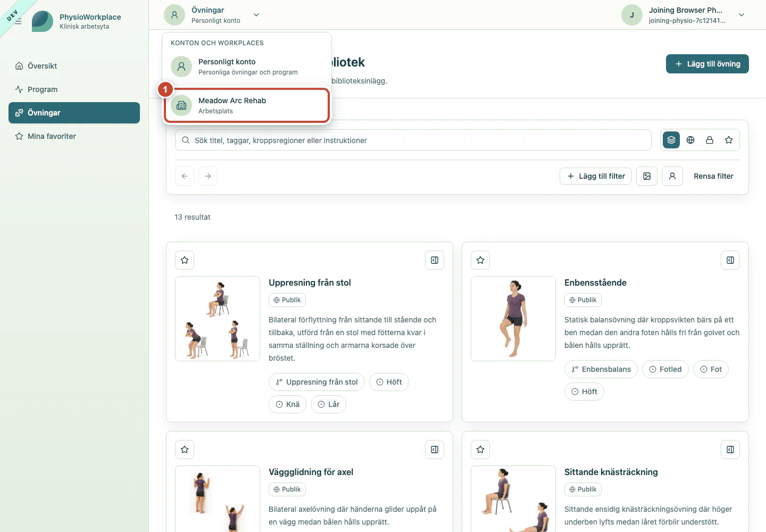Favorite the Sittande knästräckning exercise

(480, 450)
